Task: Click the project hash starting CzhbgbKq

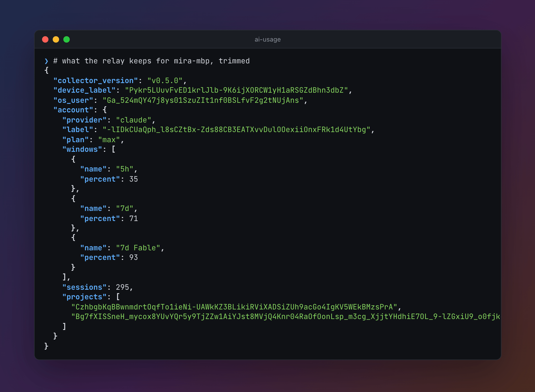Action: (234, 307)
